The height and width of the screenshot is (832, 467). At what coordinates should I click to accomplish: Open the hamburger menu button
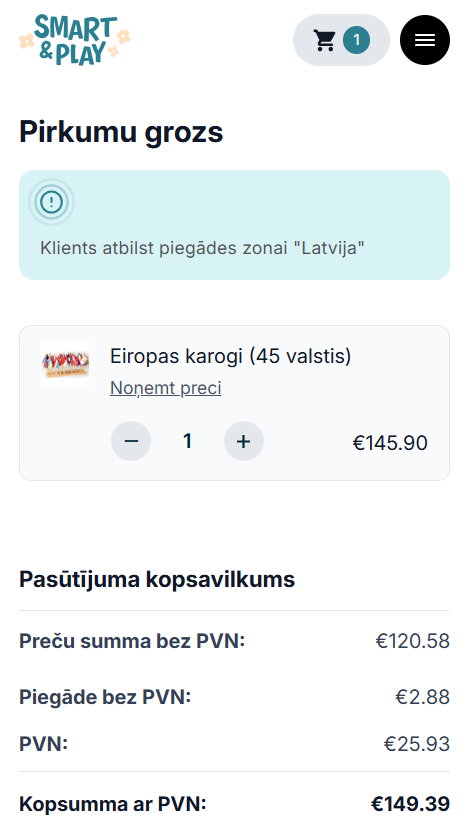pyautogui.click(x=425, y=40)
